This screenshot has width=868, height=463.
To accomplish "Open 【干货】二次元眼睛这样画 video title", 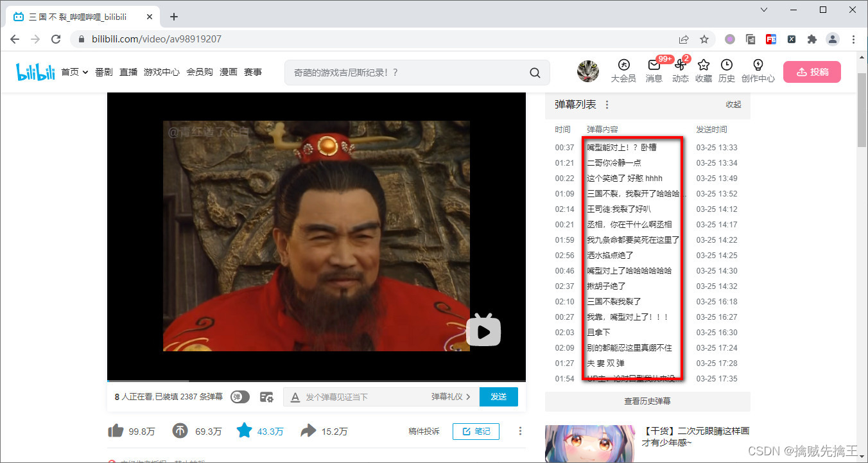I will (x=696, y=437).
